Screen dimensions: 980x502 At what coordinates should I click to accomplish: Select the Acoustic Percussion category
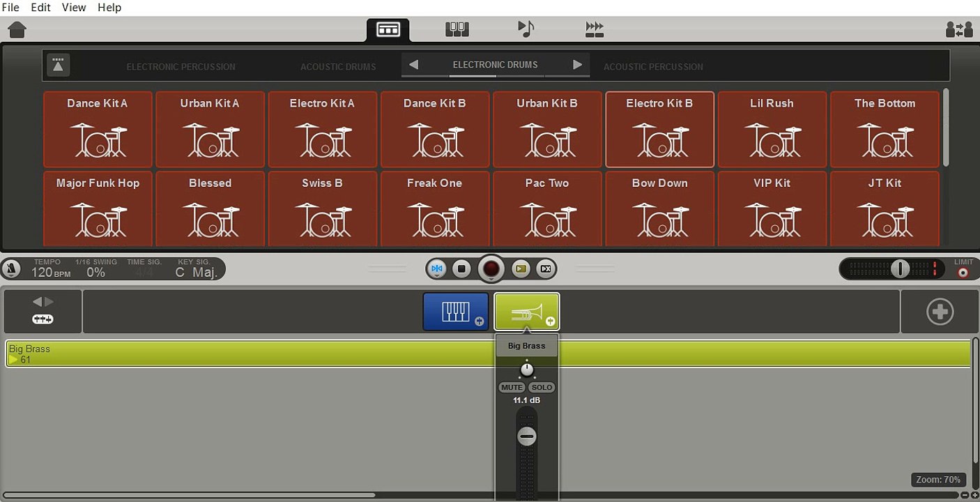point(653,67)
